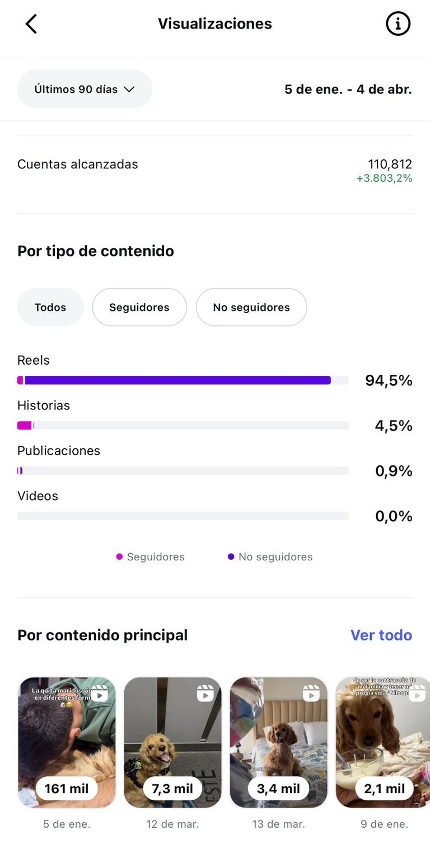Open the reel thumbnail from 12 de mar.

point(172,742)
